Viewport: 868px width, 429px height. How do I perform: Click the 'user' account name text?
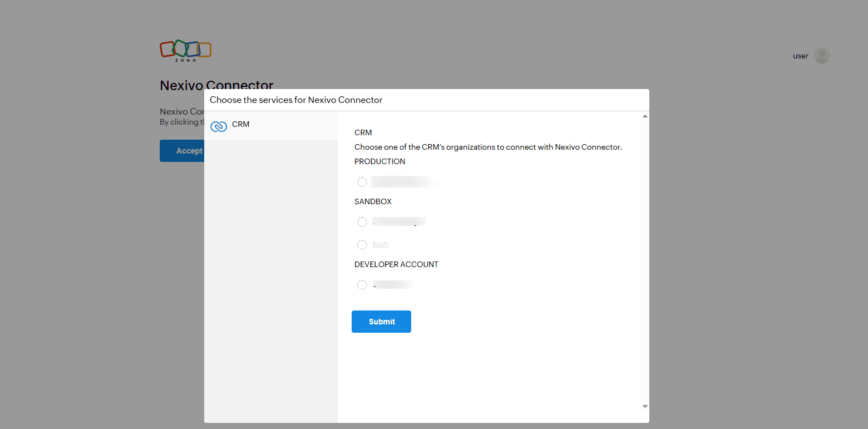[x=801, y=56]
